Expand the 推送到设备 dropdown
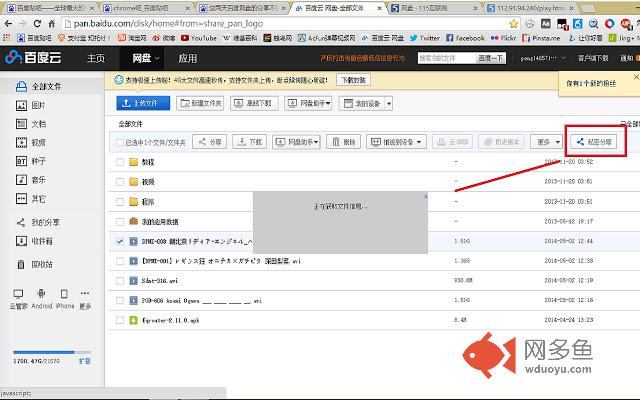The width and height of the screenshot is (640, 400). (x=396, y=142)
